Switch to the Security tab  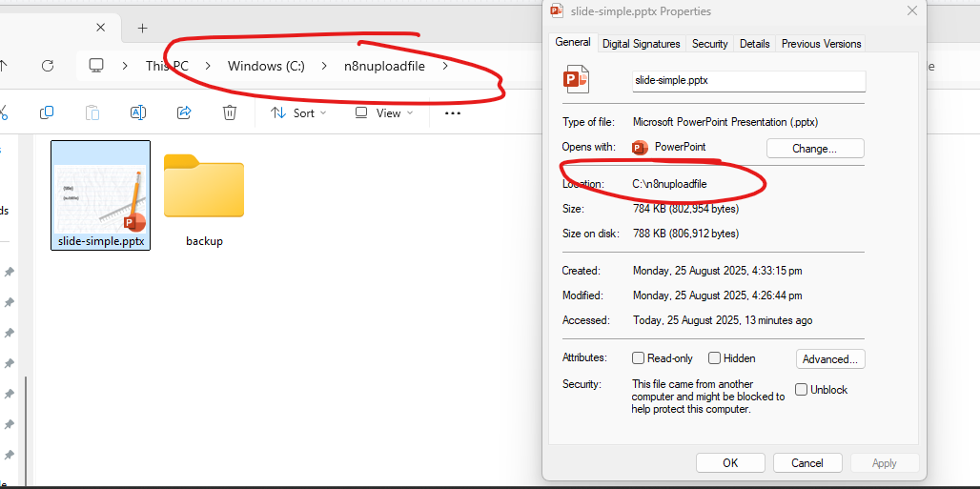(710, 44)
